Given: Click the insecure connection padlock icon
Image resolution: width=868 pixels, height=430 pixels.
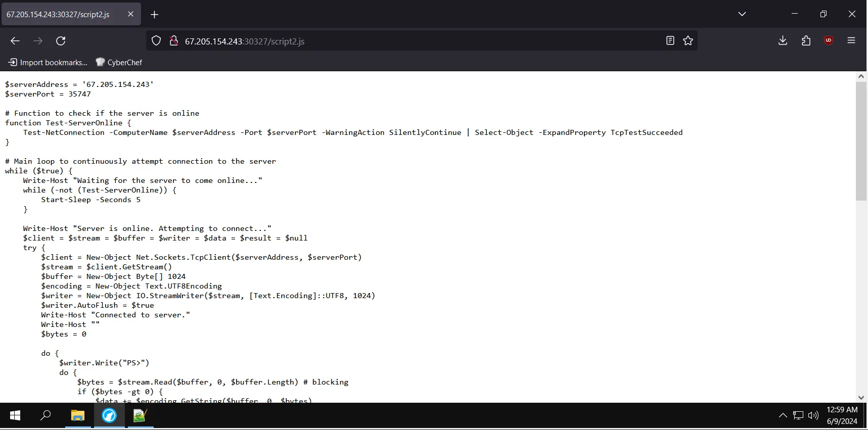Looking at the screenshot, I should coord(173,41).
